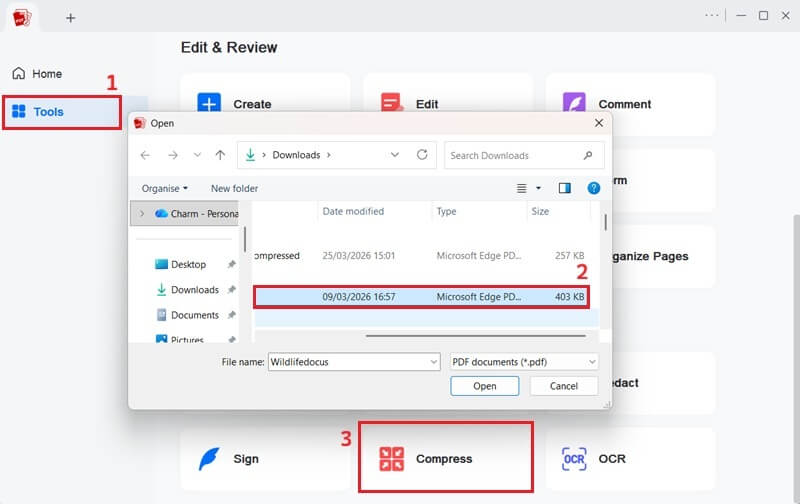Open dialog help icon
Screen dimensions: 800x504
coord(593,188)
